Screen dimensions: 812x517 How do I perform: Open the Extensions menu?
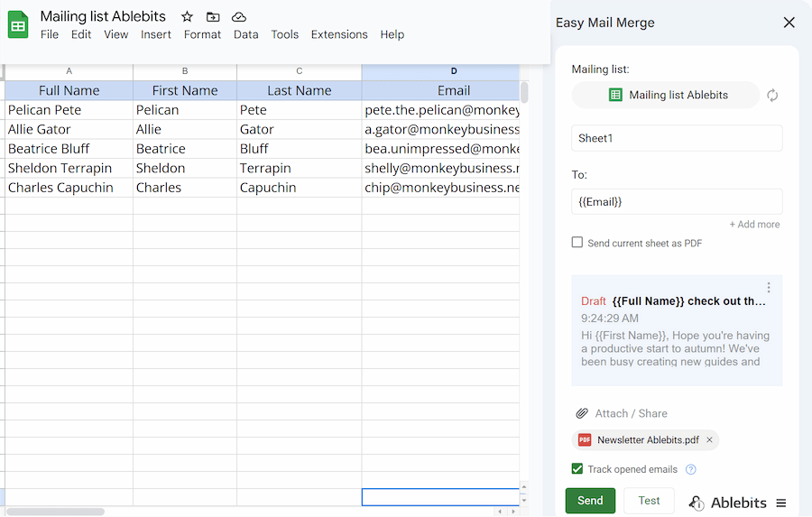coord(339,34)
